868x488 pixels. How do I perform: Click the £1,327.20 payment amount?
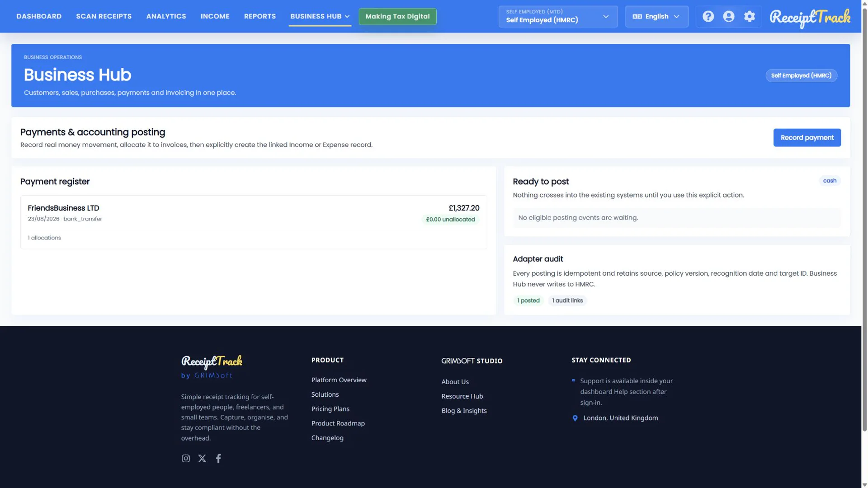click(464, 208)
